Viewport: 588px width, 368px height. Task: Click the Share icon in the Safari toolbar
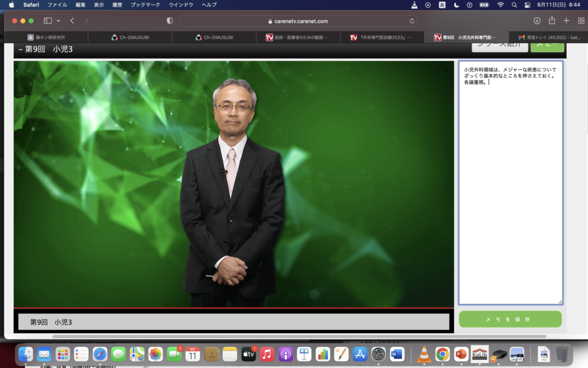coord(552,21)
